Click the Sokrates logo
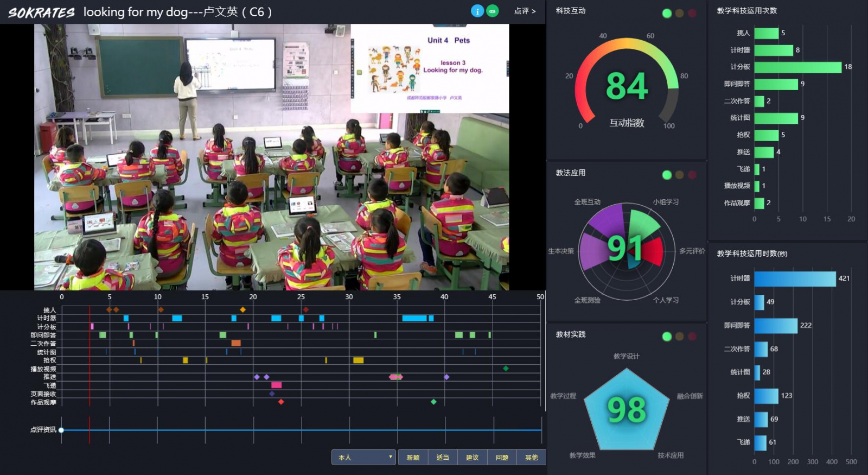 [x=41, y=12]
